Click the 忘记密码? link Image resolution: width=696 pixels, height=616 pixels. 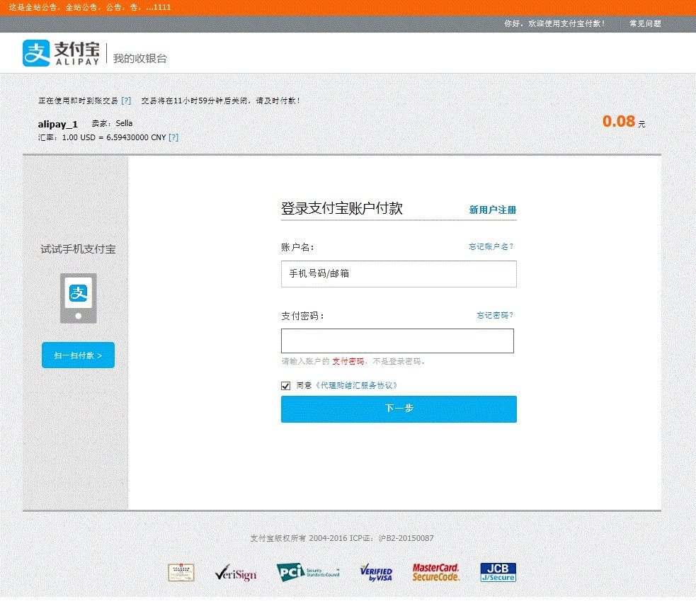pyautogui.click(x=495, y=316)
